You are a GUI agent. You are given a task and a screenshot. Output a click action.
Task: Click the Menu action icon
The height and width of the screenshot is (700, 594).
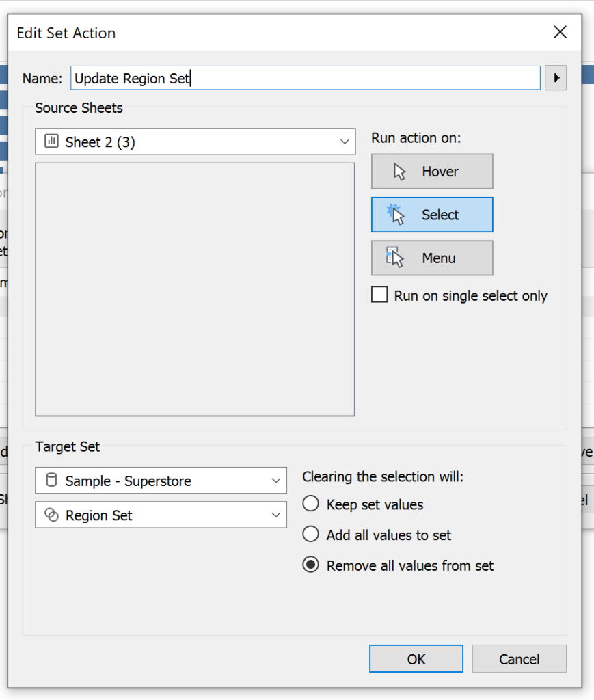click(x=396, y=258)
